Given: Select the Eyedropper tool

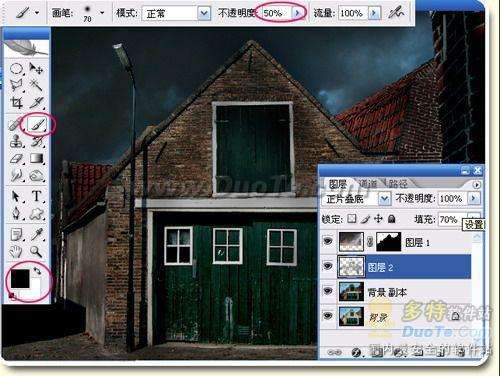Looking at the screenshot, I should click(x=37, y=234).
